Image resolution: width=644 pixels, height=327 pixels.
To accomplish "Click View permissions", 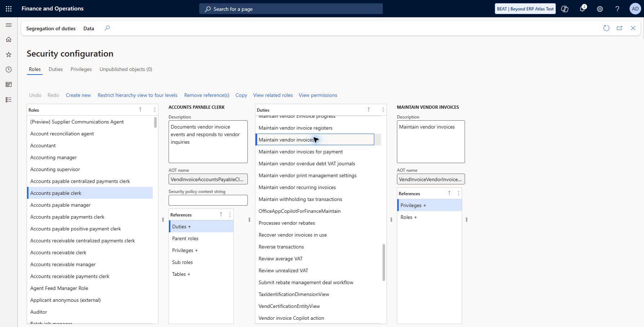I will 318,95.
